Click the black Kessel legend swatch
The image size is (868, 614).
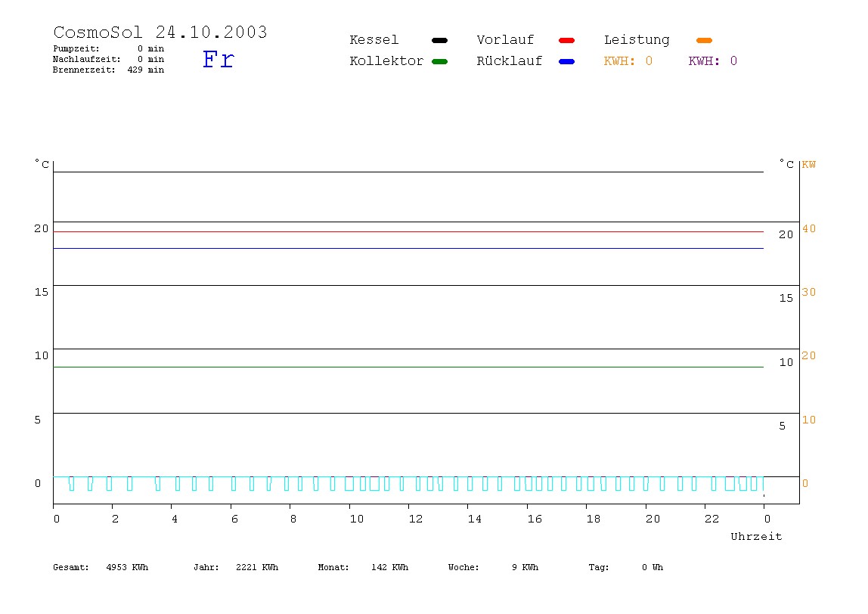(x=439, y=40)
